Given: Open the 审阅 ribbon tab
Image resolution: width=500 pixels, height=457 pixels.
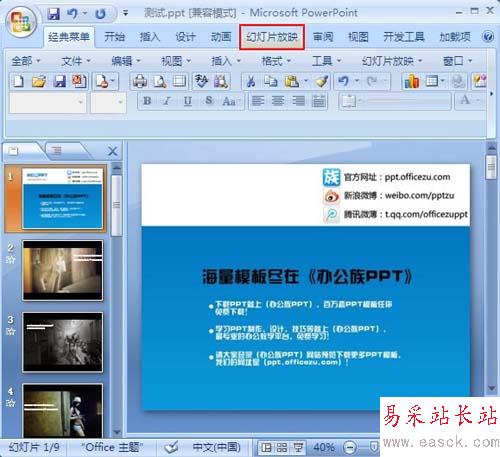Looking at the screenshot, I should [323, 37].
